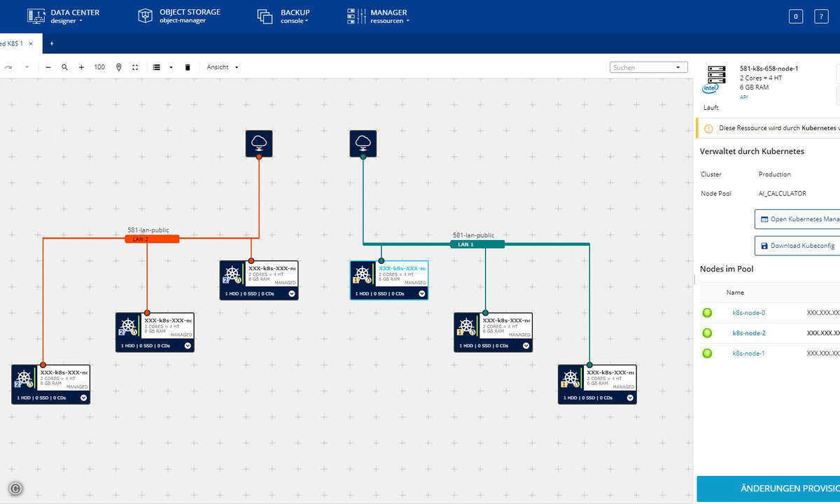Click Kubernetes wheel of the lowest LAN 2 node
840x504 pixels.
point(24,378)
